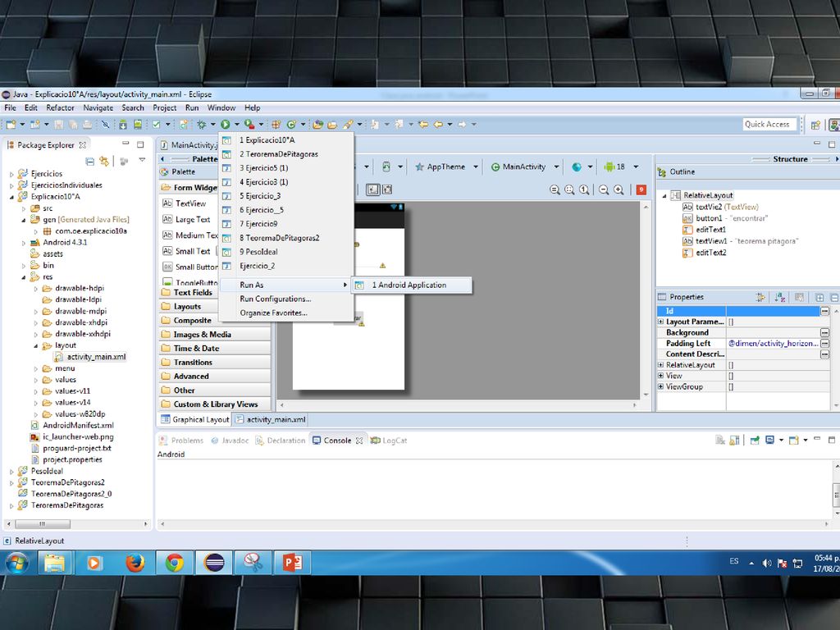Image resolution: width=840 pixels, height=630 pixels.
Task: Click the Pin Console icon
Action: 755,441
